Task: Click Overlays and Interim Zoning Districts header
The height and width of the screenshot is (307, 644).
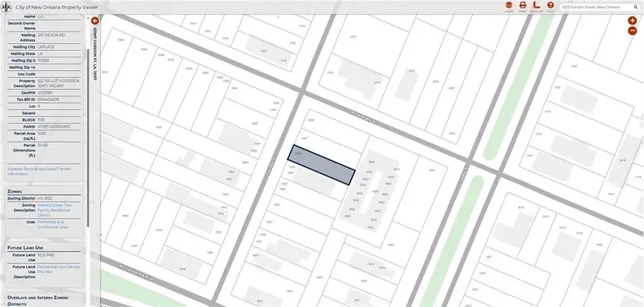Action: 38,301
